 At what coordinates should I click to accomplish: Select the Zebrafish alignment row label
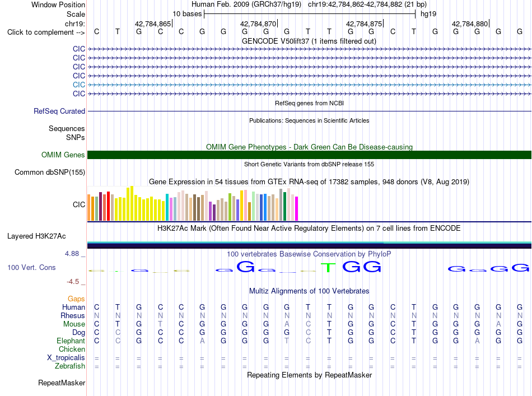coord(70,366)
